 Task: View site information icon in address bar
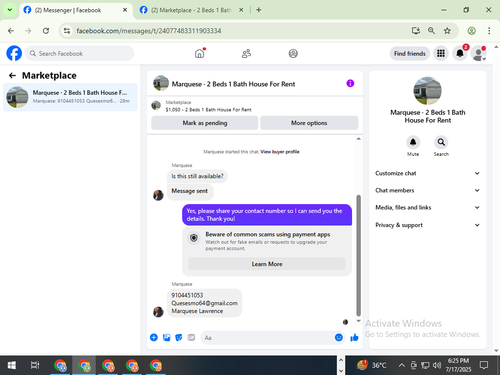pos(67,31)
